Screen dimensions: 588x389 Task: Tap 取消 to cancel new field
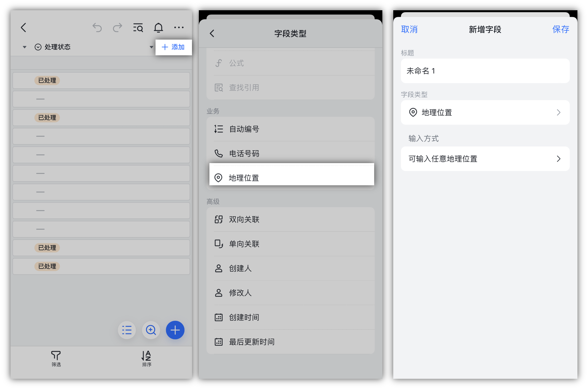(409, 30)
